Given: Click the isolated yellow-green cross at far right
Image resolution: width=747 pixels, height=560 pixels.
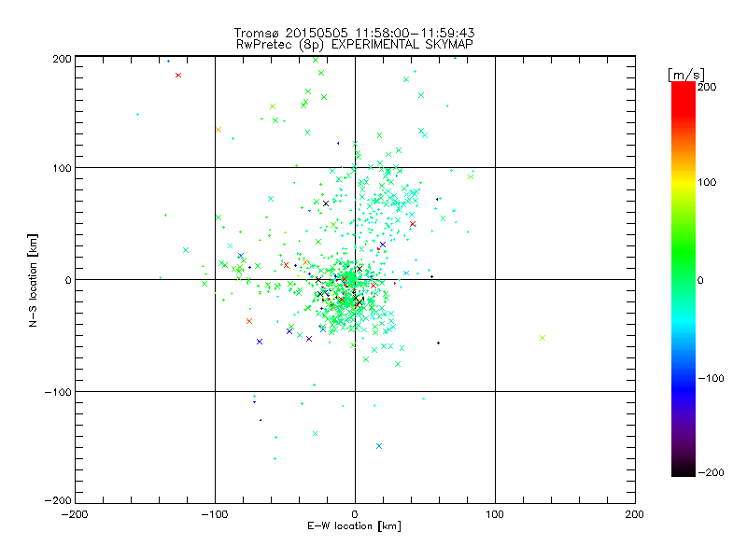Looking at the screenshot, I should (543, 338).
